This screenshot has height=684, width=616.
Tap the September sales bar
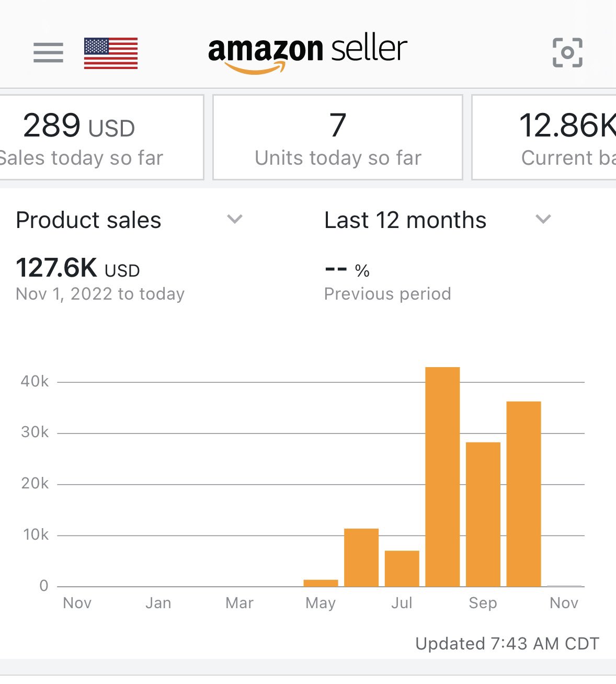pyautogui.click(x=483, y=514)
